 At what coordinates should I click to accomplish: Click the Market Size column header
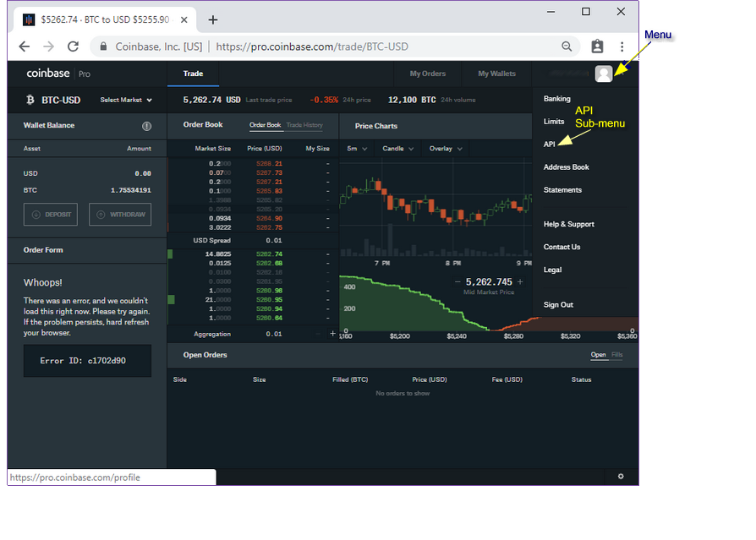click(212, 149)
